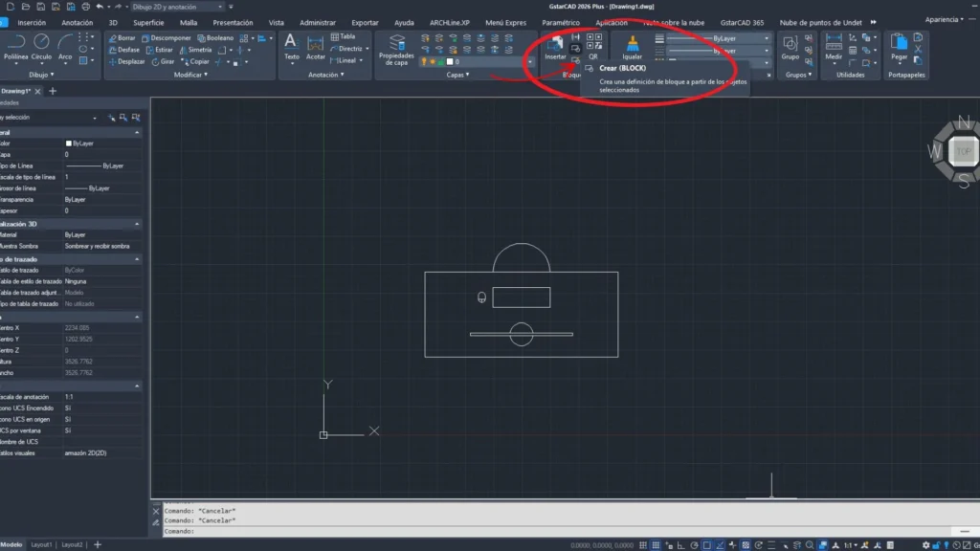Click the ByLayer color swatch in properties
The image size is (980, 551).
click(x=69, y=143)
